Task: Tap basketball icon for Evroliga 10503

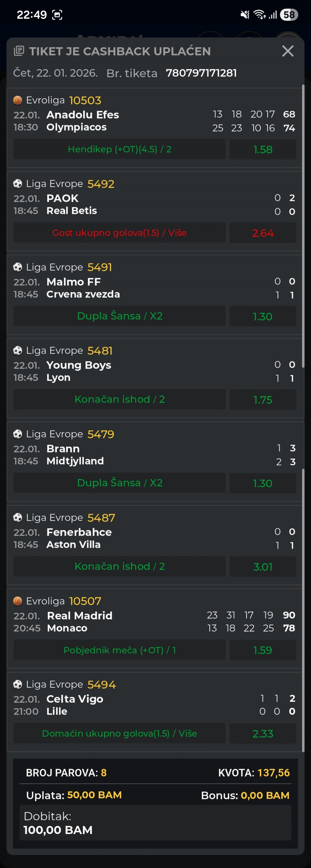Action: point(17,100)
